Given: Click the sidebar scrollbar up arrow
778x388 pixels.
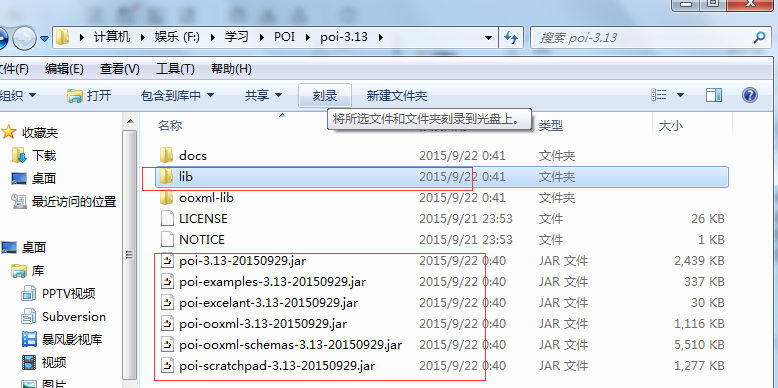Looking at the screenshot, I should (x=130, y=121).
